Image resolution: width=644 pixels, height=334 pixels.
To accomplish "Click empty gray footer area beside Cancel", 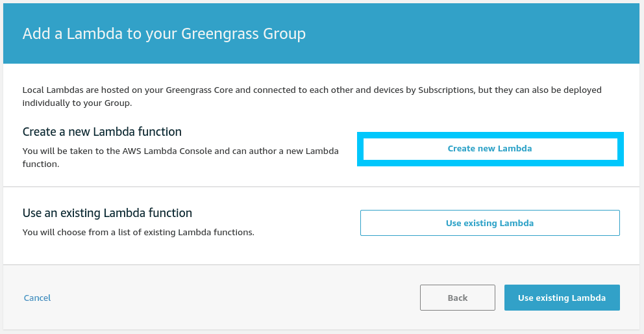I will click(x=227, y=298).
